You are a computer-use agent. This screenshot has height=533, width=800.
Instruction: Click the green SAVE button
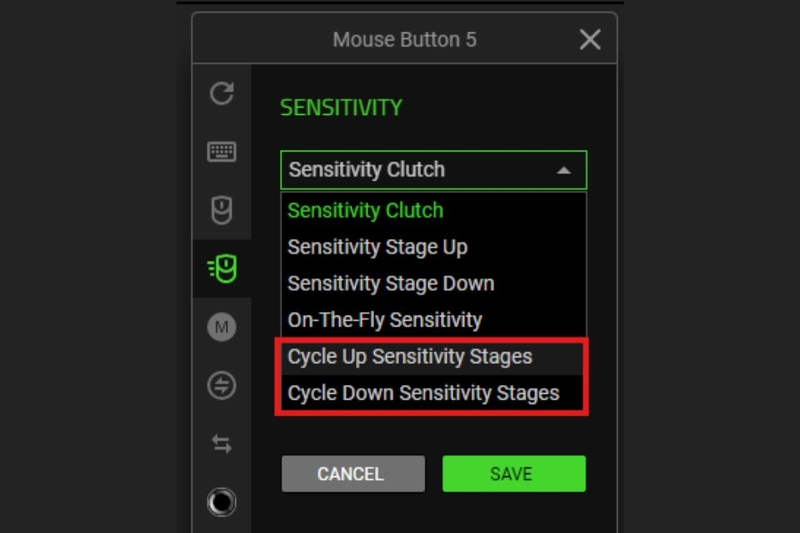514,474
